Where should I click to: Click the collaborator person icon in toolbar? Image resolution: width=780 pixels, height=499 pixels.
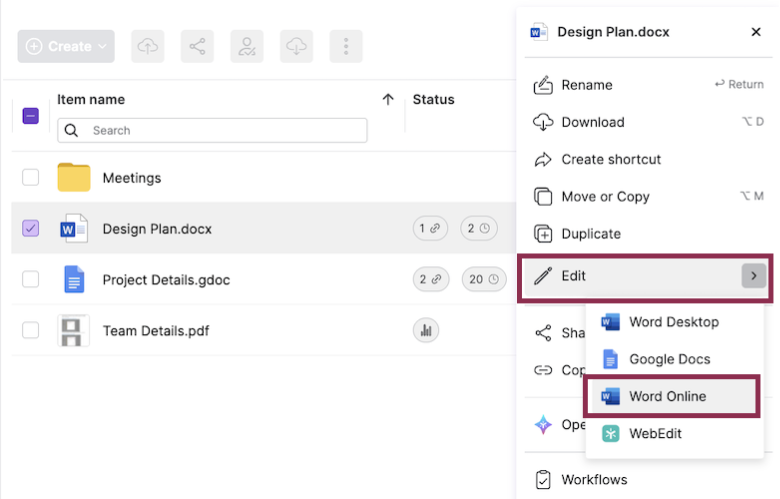(x=247, y=46)
